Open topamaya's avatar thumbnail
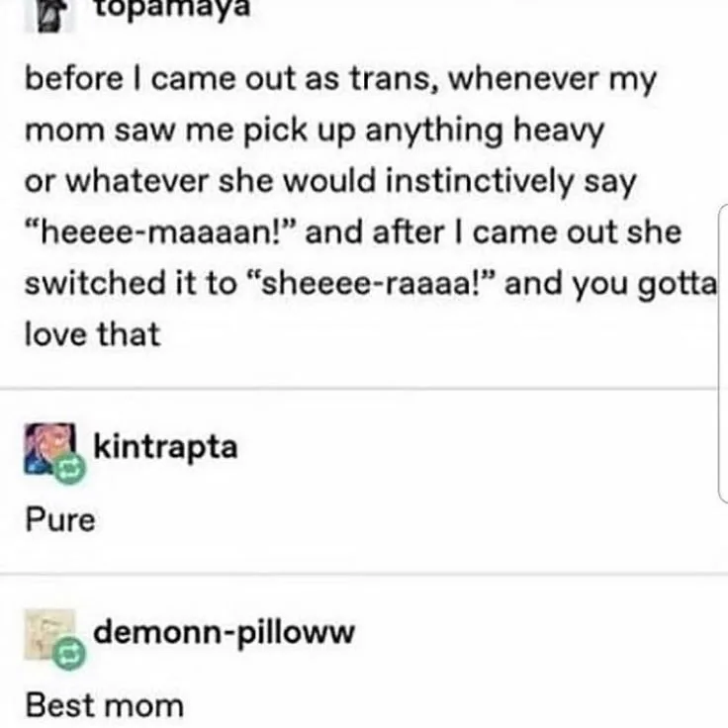 [49, 16]
